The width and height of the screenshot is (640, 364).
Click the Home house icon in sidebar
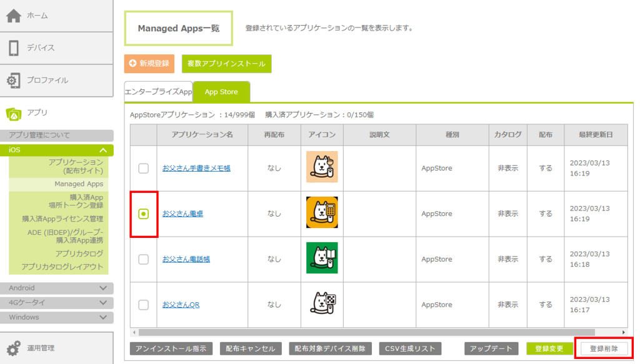coord(14,16)
